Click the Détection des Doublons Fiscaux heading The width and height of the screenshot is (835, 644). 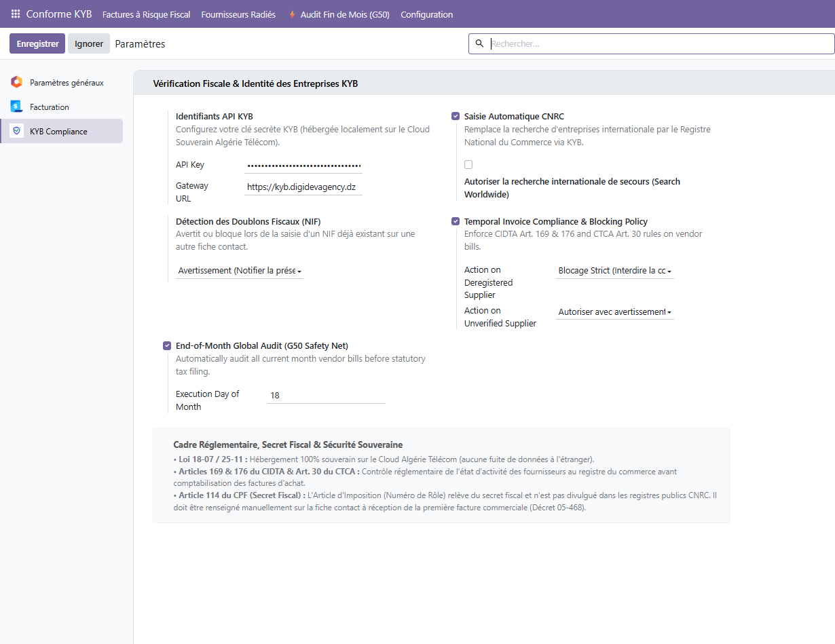coord(248,221)
